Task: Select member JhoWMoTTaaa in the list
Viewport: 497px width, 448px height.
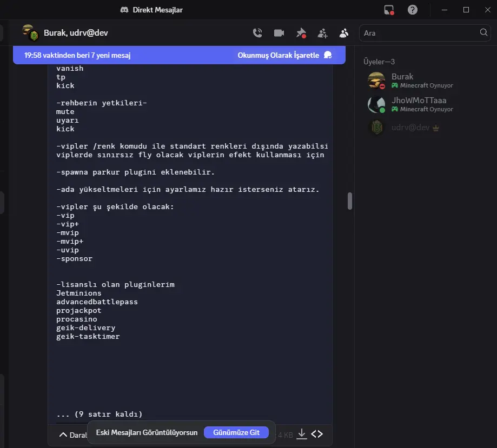Action: [x=424, y=104]
